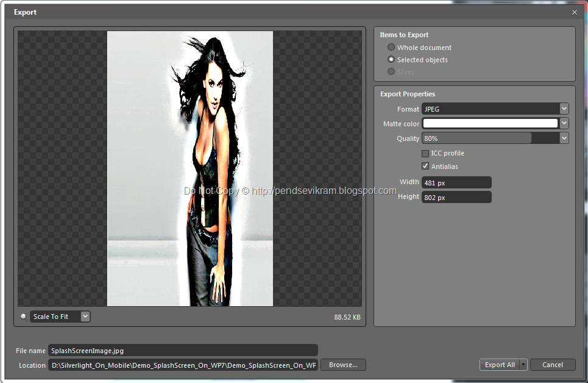This screenshot has width=588, height=383.
Task: Click the 88.52 KB file size text
Action: click(347, 317)
